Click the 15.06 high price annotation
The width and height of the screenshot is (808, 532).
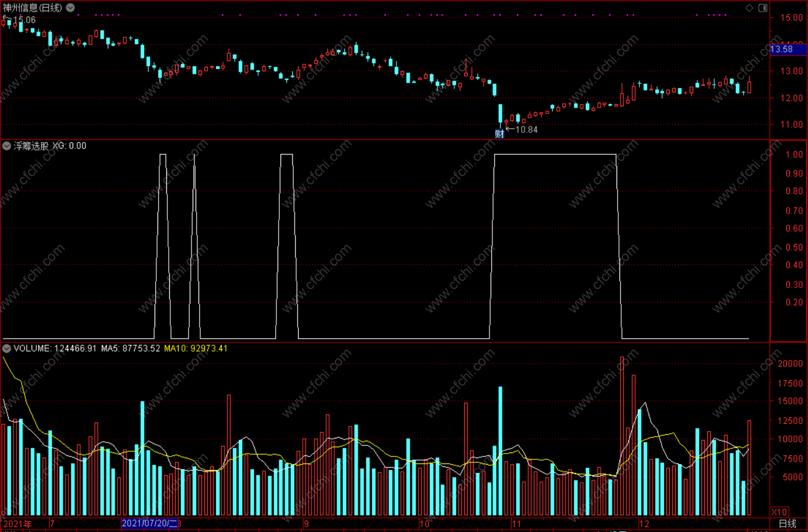tap(25, 20)
